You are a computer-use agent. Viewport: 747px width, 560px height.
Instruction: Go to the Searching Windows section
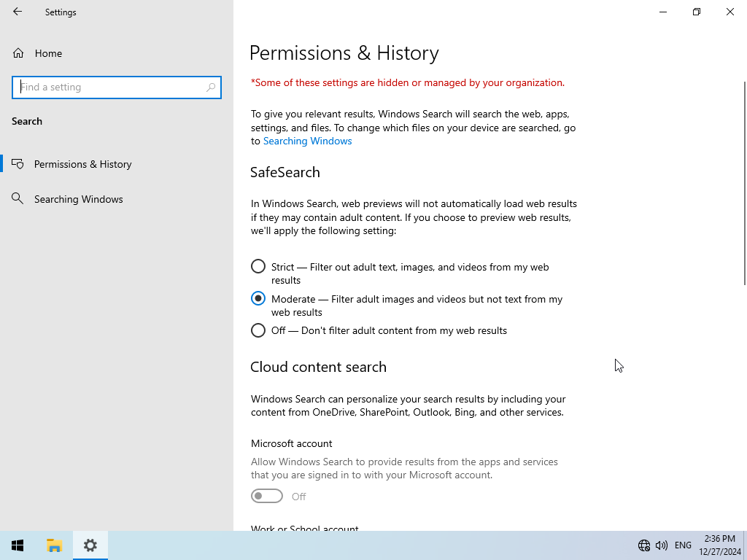pyautogui.click(x=78, y=199)
